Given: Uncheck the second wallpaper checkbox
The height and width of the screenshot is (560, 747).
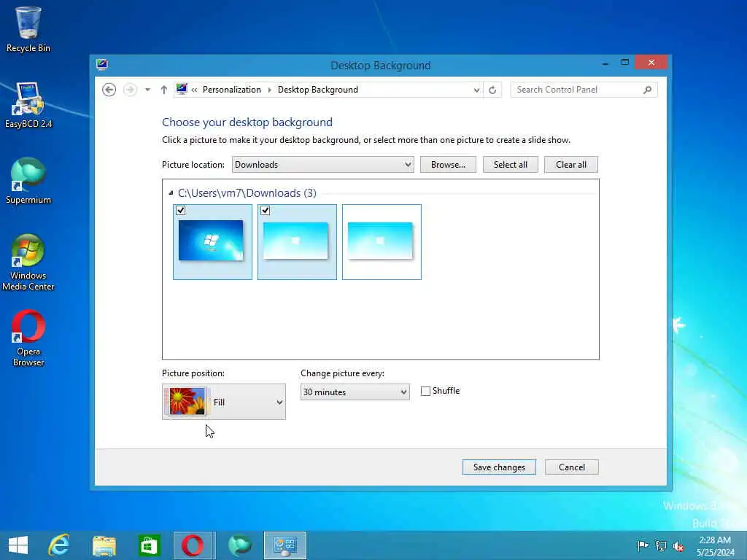Looking at the screenshot, I should pos(266,211).
